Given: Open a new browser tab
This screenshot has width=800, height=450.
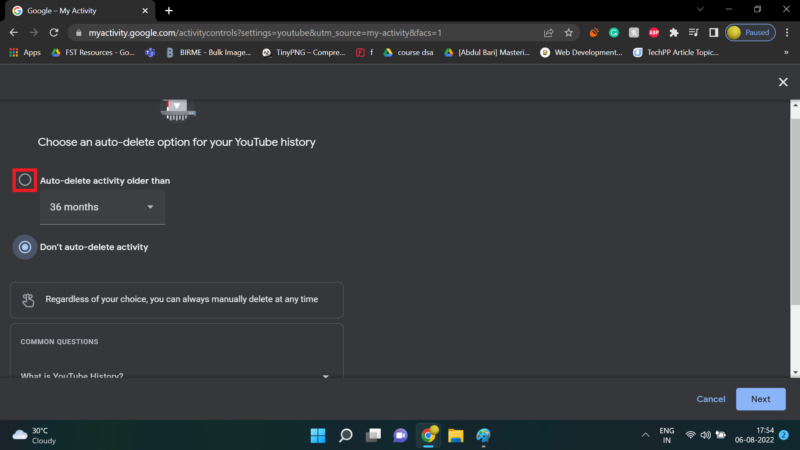Looking at the screenshot, I should coord(169,11).
